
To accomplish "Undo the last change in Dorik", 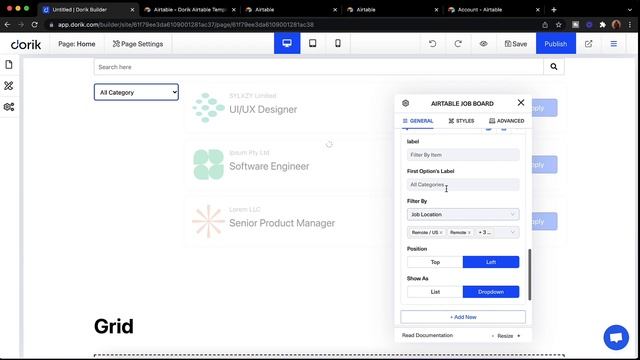I will pyautogui.click(x=433, y=44).
